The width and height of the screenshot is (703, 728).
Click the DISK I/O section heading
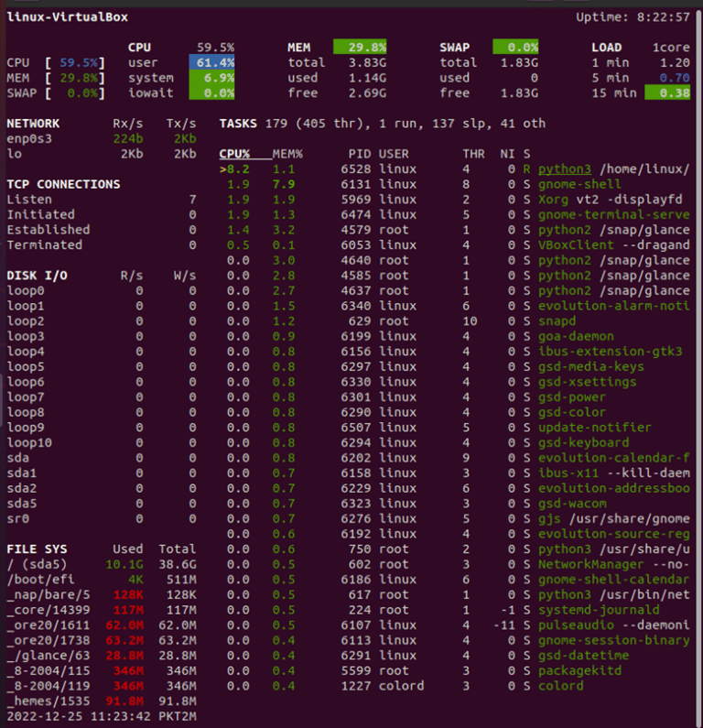tap(38, 276)
